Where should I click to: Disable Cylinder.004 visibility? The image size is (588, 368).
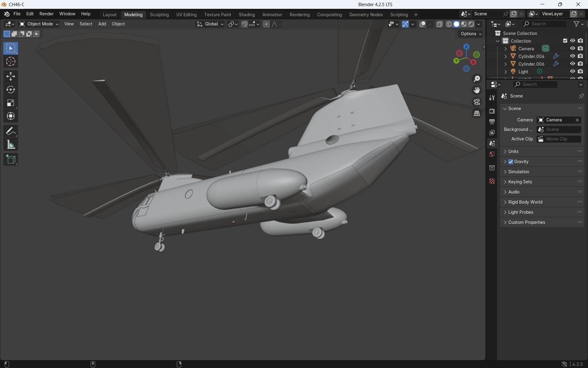point(573,56)
